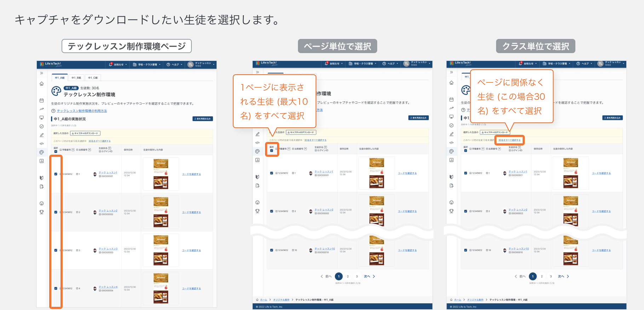
Task: Open テック レッスン10 student link in middle screenshot
Action: click(324, 249)
